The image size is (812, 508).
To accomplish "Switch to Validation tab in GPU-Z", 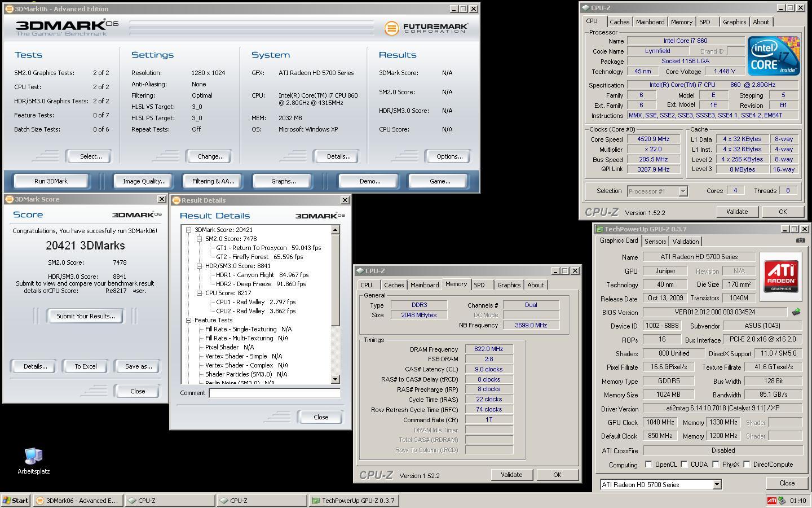I will [686, 241].
